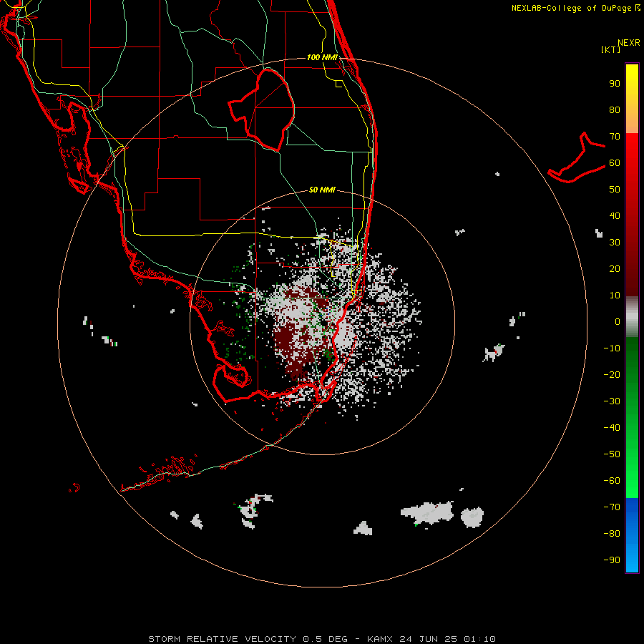Select the -10 value on the velocity scale

coord(612,348)
